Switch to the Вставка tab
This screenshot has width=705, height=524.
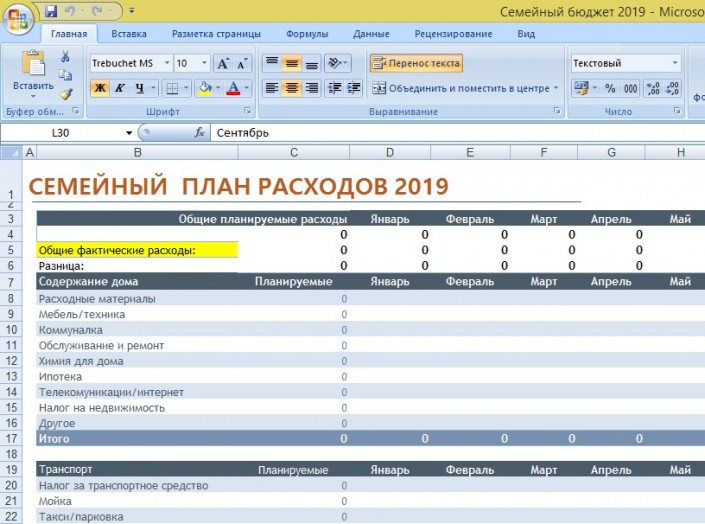[x=129, y=33]
